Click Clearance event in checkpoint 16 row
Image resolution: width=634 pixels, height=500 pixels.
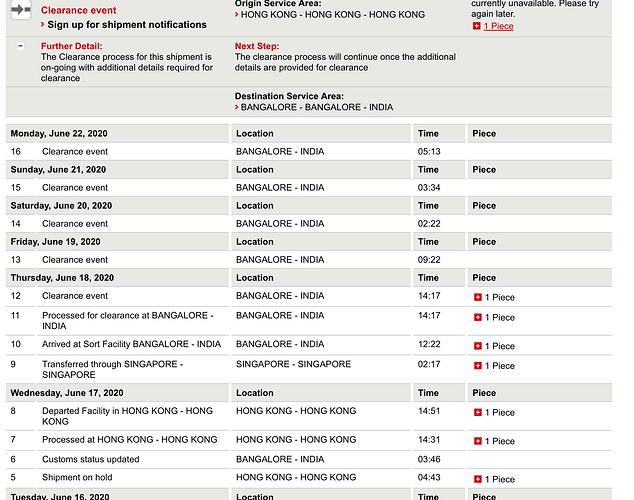75,152
